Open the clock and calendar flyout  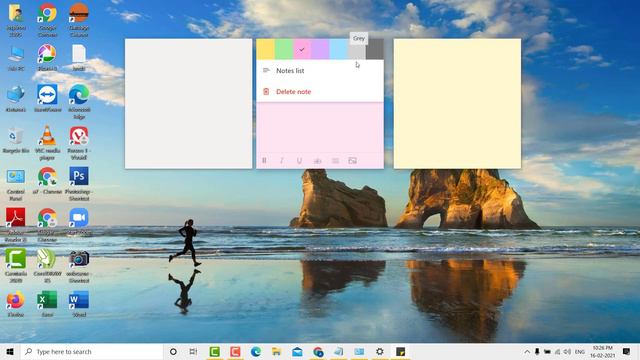(602, 351)
